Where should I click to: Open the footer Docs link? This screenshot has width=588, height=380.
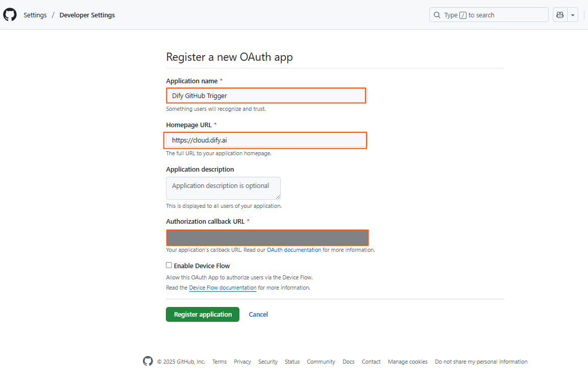349,362
